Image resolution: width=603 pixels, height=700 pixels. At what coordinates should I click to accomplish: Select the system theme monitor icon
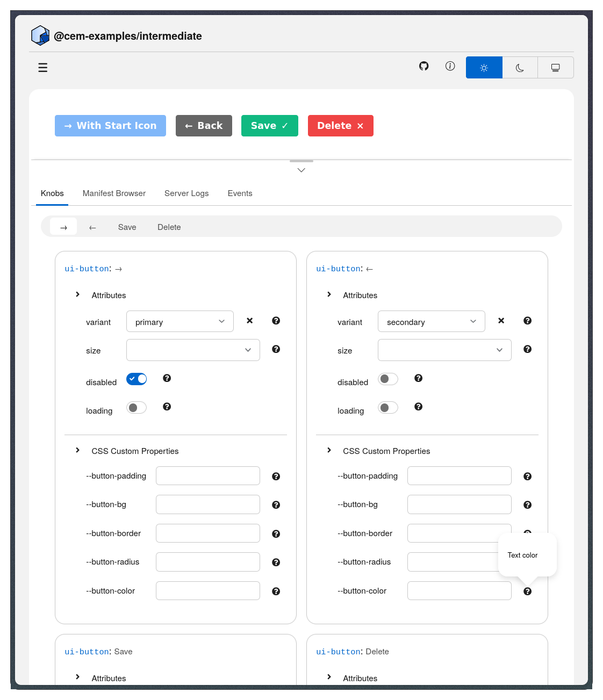(x=555, y=67)
